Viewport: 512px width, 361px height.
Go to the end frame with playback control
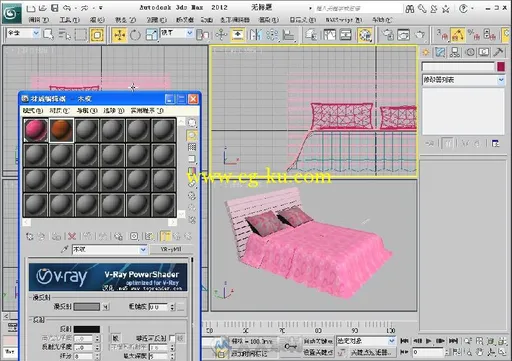pyautogui.click(x=453, y=341)
